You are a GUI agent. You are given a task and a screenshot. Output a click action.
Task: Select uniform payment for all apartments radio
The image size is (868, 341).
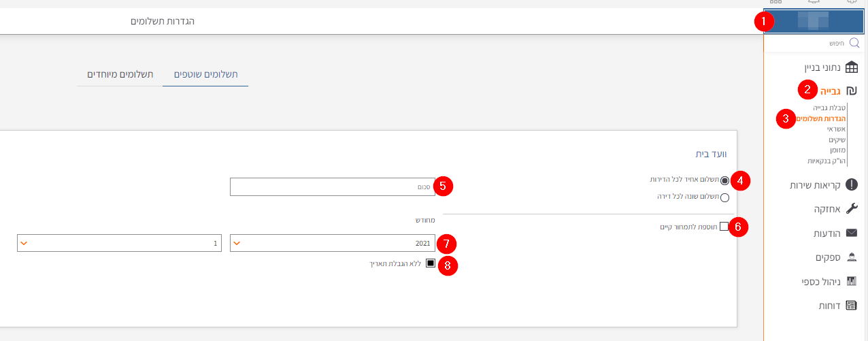click(724, 180)
